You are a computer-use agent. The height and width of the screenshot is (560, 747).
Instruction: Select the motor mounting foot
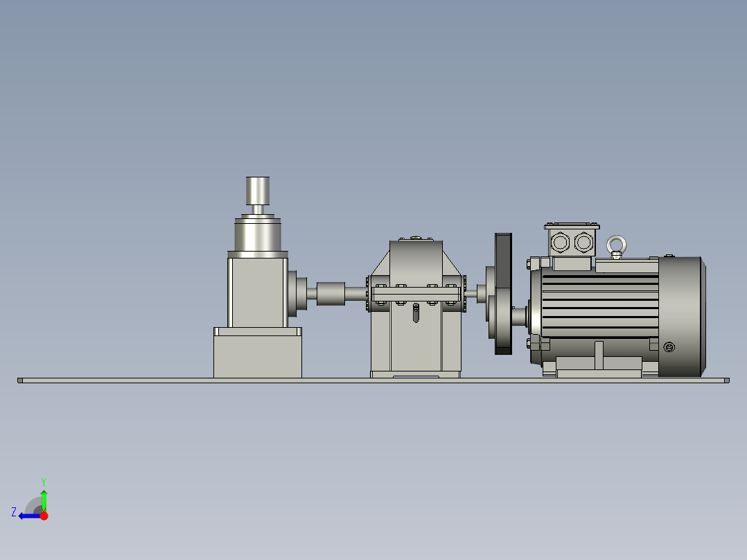[x=599, y=366]
